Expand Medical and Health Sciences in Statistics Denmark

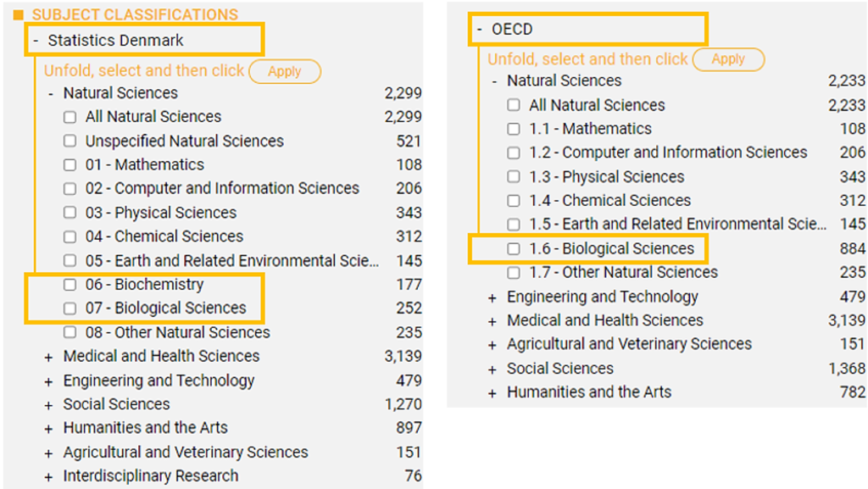click(x=49, y=358)
